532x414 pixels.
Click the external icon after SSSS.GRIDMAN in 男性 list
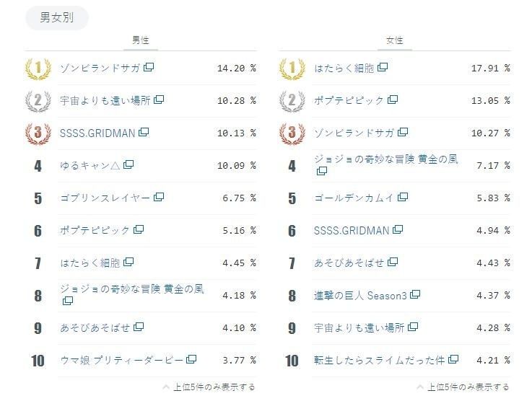pos(144,132)
